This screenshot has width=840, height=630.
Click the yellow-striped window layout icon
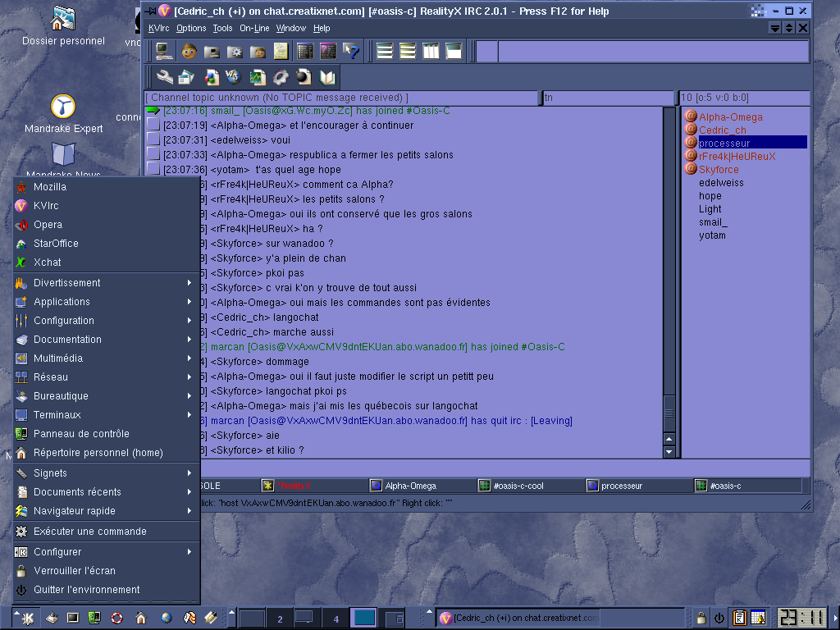click(408, 52)
